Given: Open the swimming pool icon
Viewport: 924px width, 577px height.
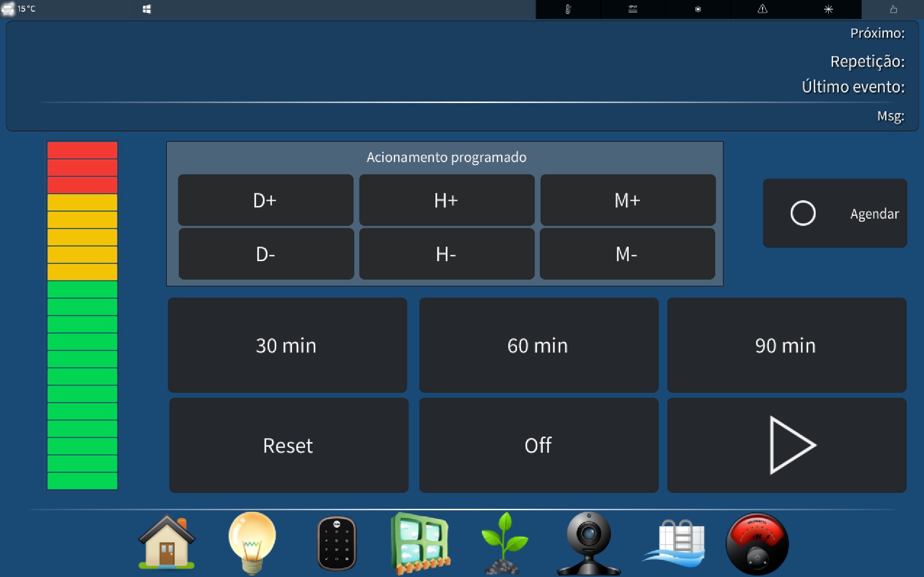Looking at the screenshot, I should click(675, 543).
